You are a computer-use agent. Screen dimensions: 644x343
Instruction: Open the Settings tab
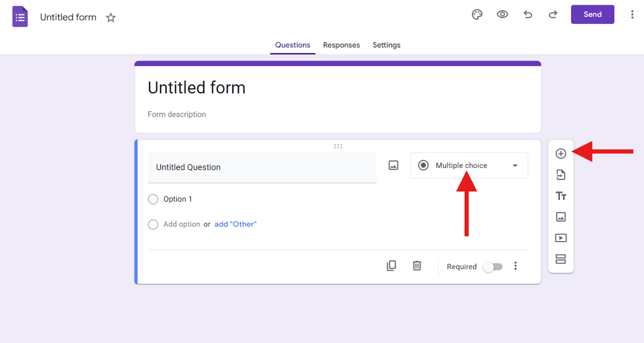(386, 45)
